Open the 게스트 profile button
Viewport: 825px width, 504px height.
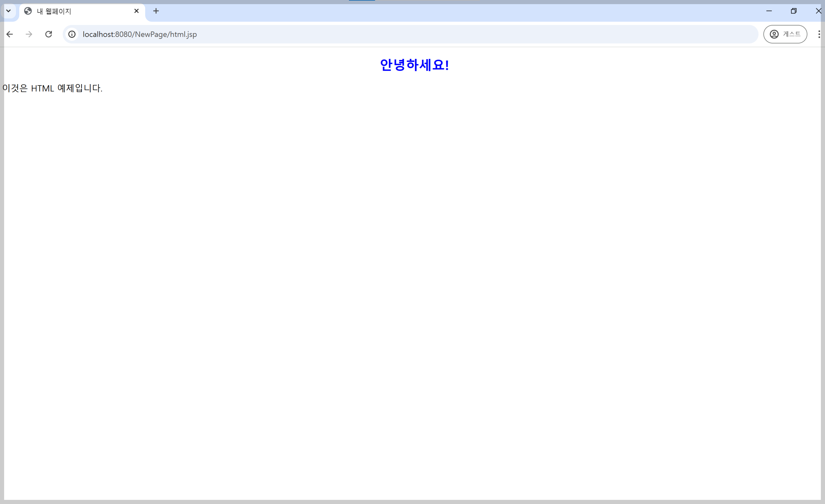pos(785,34)
